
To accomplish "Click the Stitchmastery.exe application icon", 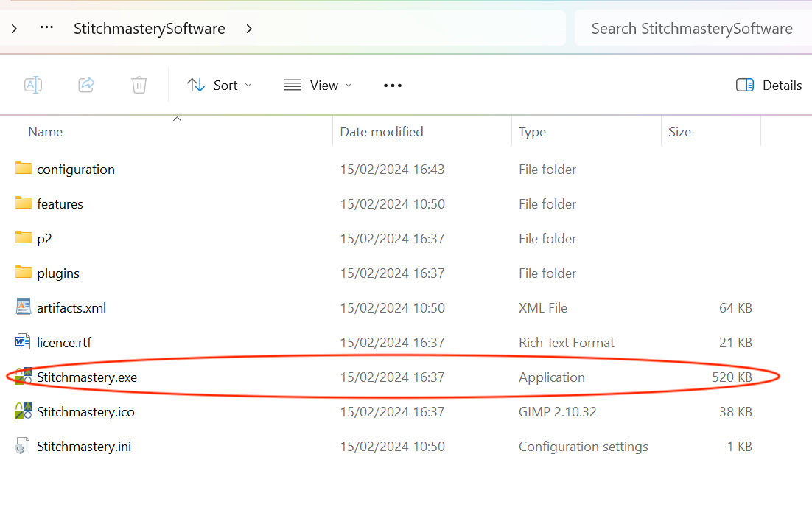I will click(x=24, y=377).
